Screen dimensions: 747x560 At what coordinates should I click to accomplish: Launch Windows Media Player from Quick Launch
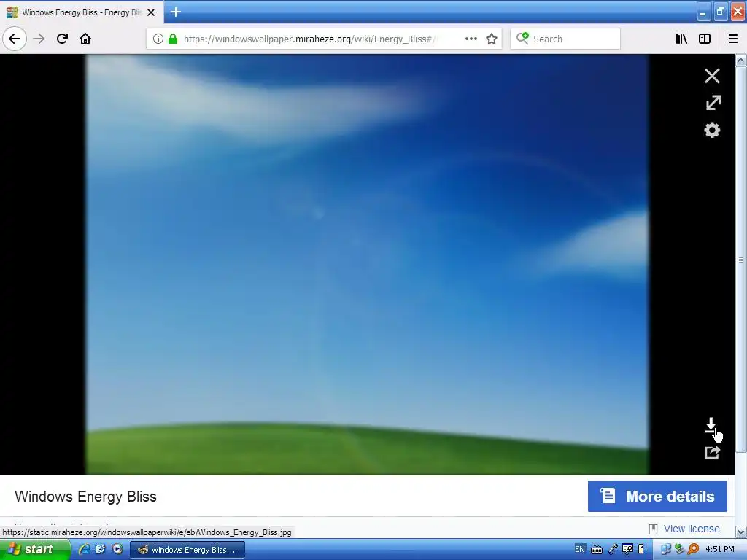(117, 549)
